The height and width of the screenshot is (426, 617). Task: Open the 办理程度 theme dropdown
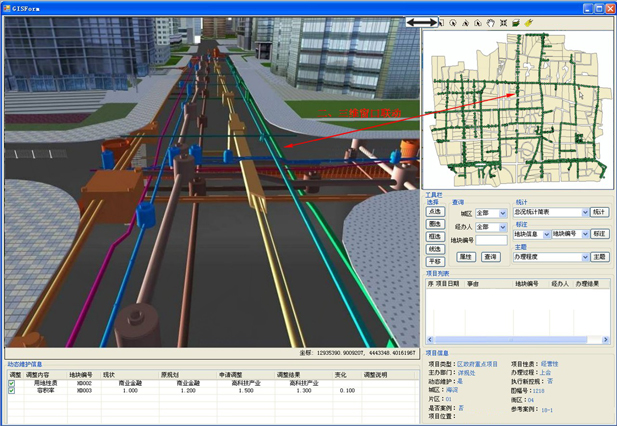pyautogui.click(x=585, y=257)
